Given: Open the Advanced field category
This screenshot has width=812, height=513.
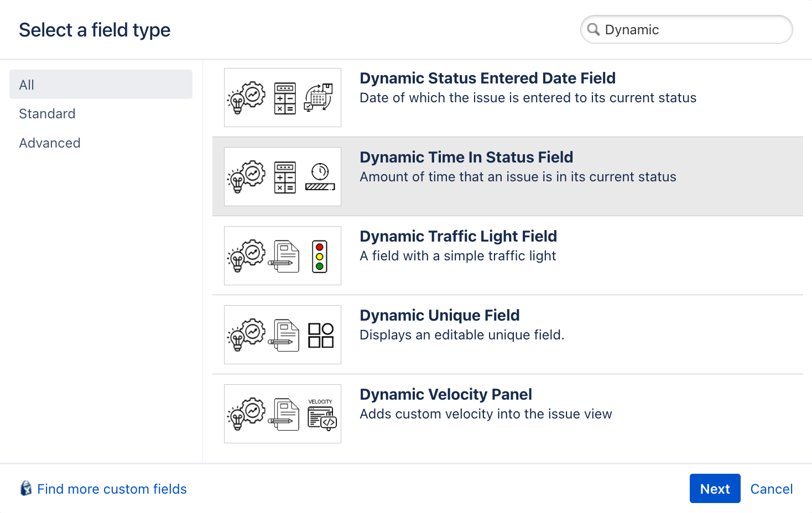Looking at the screenshot, I should tap(50, 143).
